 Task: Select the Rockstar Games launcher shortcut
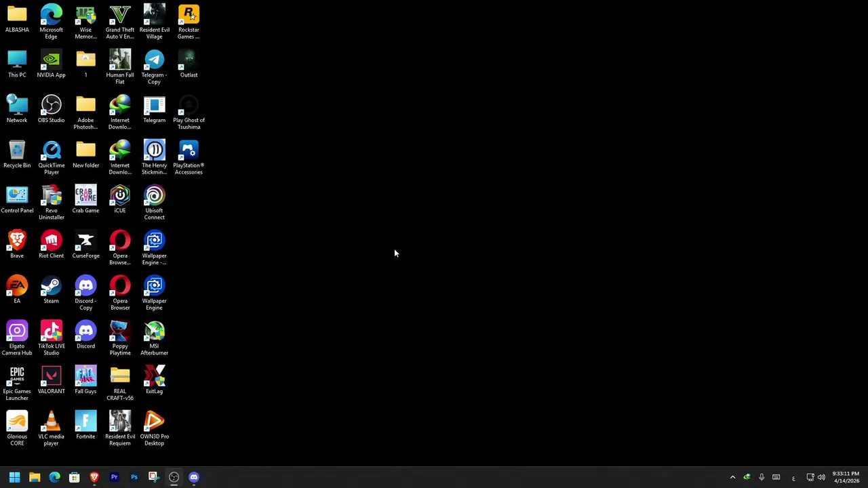[x=189, y=22]
